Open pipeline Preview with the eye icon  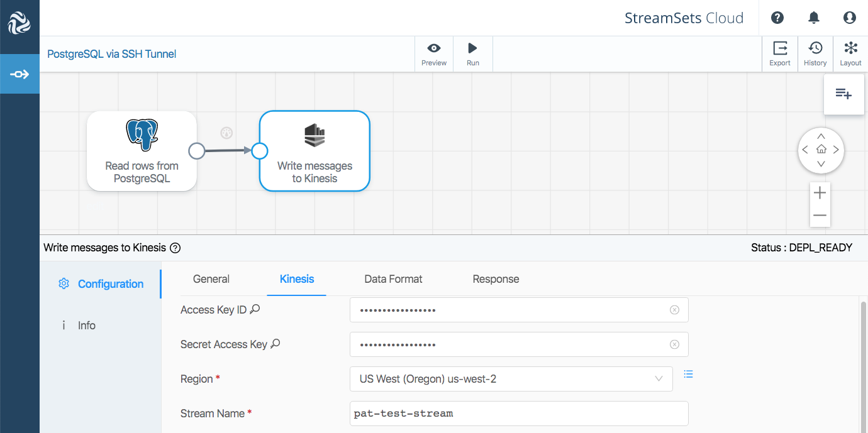433,53
